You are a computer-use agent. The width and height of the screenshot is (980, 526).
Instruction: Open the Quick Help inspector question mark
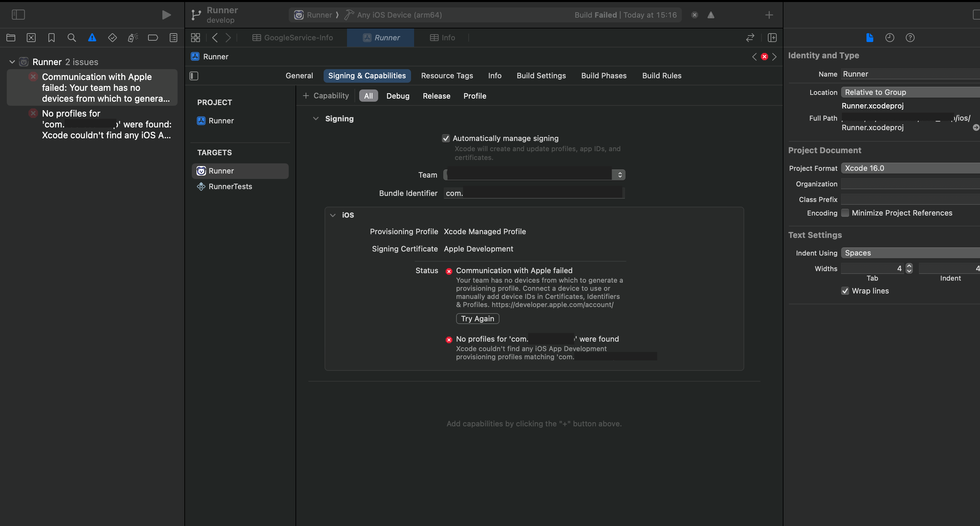(x=911, y=37)
